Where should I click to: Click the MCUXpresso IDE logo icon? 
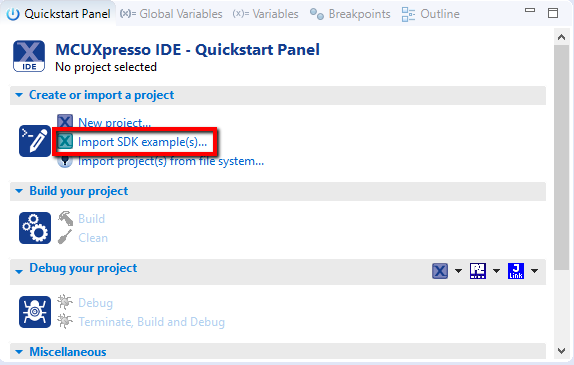pyautogui.click(x=29, y=56)
